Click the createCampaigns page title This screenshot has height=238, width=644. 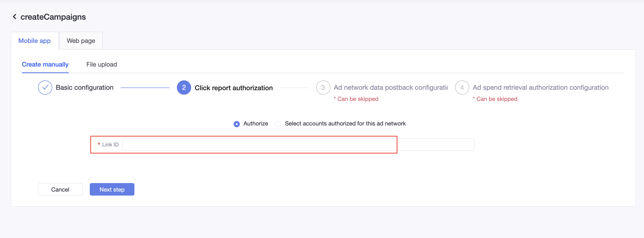[53, 17]
